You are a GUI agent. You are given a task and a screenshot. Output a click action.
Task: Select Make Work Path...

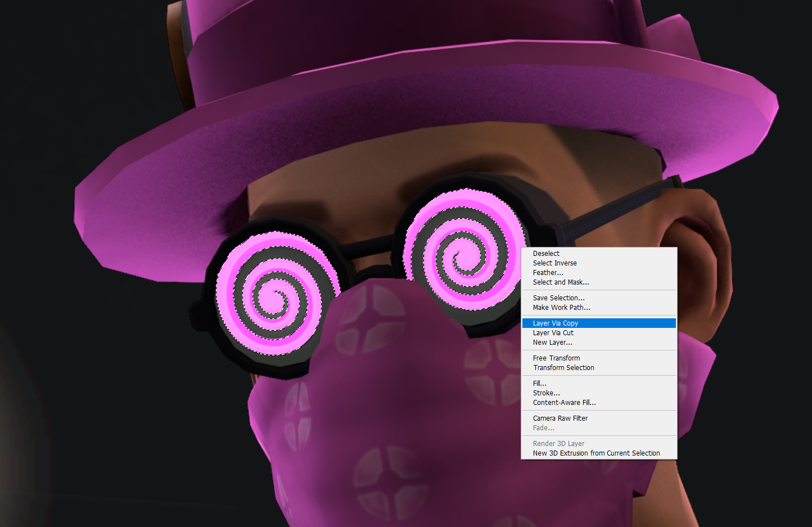click(x=599, y=308)
